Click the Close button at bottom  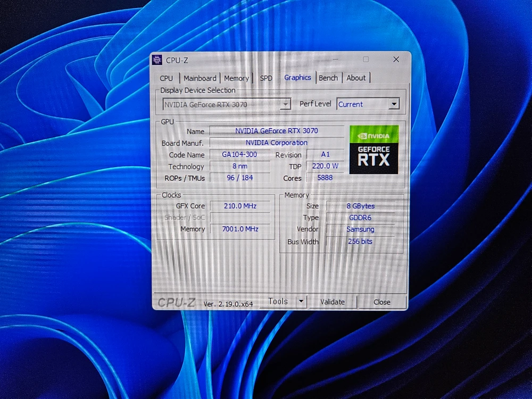(x=382, y=302)
